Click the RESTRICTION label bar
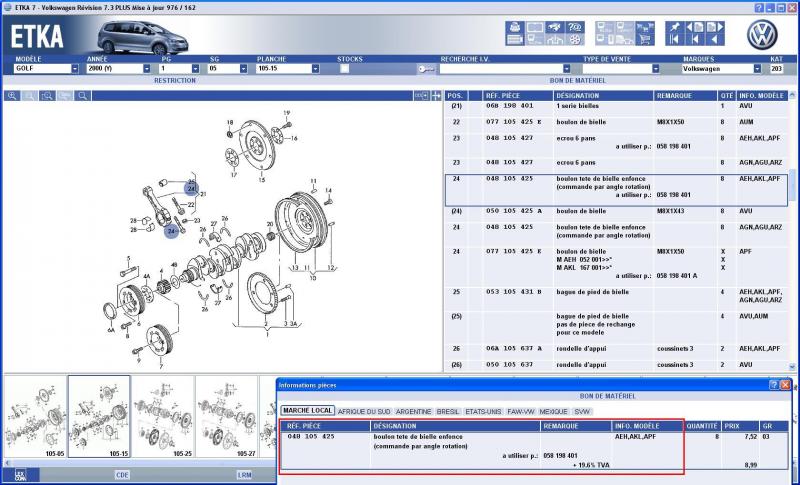Screen dimensions: 800x485 coord(175,81)
